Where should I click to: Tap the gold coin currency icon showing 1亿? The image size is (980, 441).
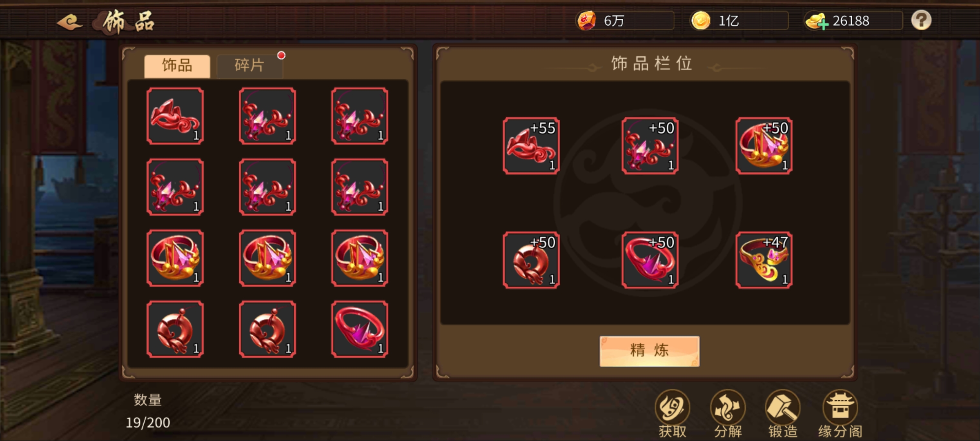(x=701, y=20)
